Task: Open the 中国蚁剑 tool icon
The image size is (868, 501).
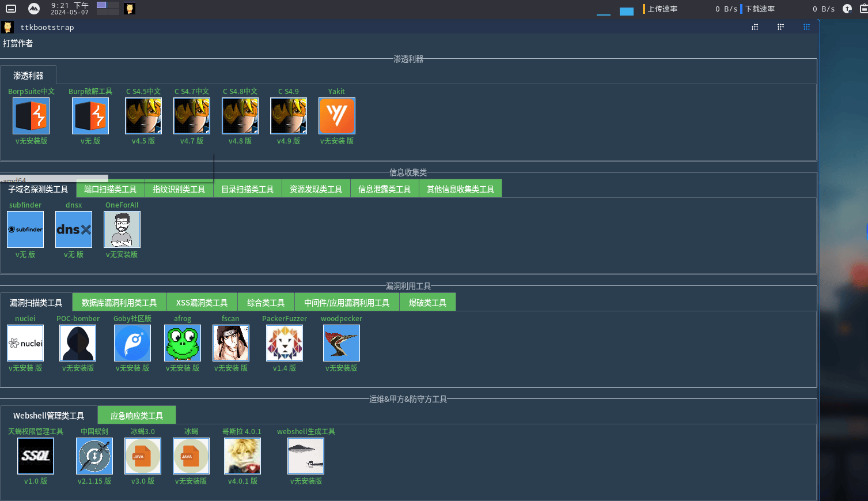Action: click(x=94, y=456)
